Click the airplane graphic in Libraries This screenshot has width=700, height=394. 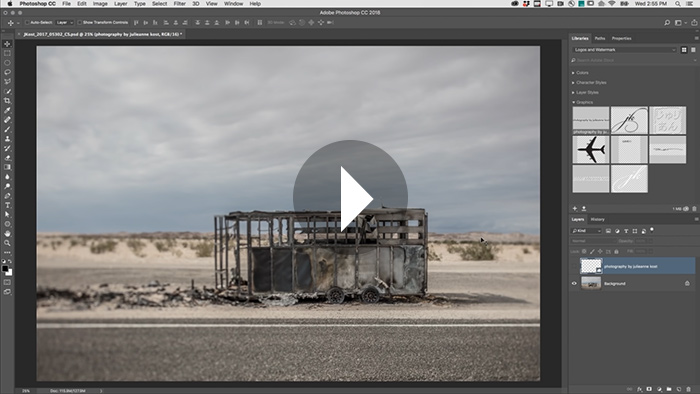pyautogui.click(x=591, y=150)
